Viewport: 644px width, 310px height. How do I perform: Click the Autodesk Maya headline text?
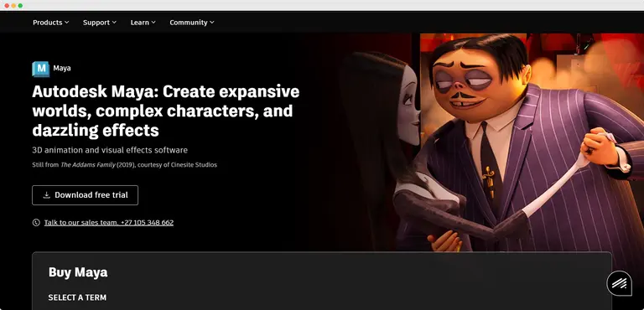pos(165,111)
